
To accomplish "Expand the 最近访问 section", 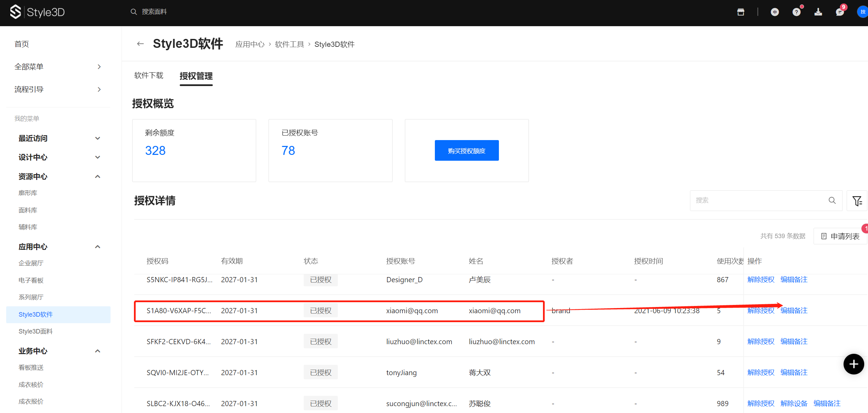I will click(97, 138).
